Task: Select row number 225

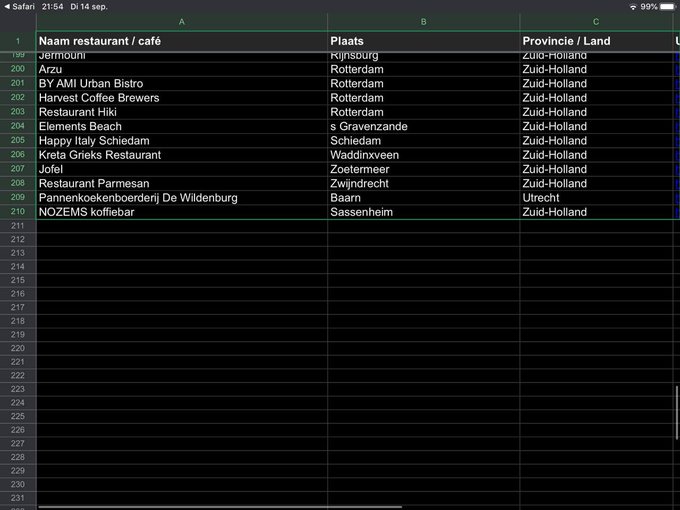Action: pos(18,416)
